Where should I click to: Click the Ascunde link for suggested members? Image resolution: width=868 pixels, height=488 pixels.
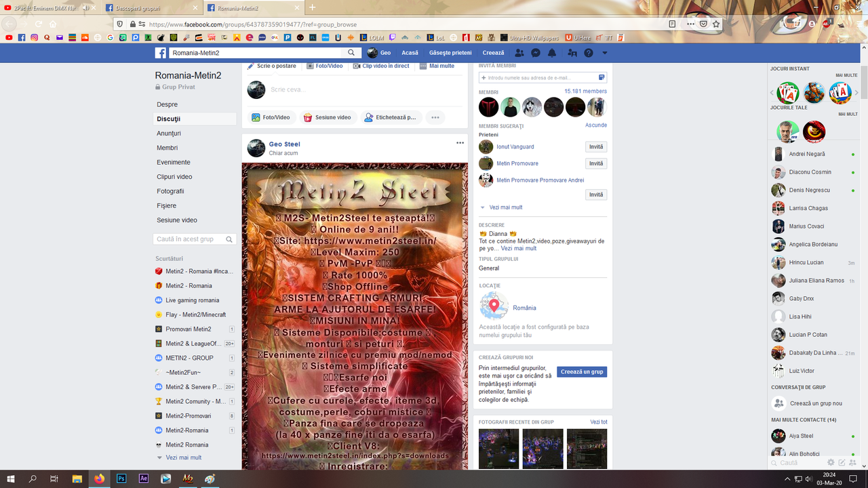pos(596,125)
